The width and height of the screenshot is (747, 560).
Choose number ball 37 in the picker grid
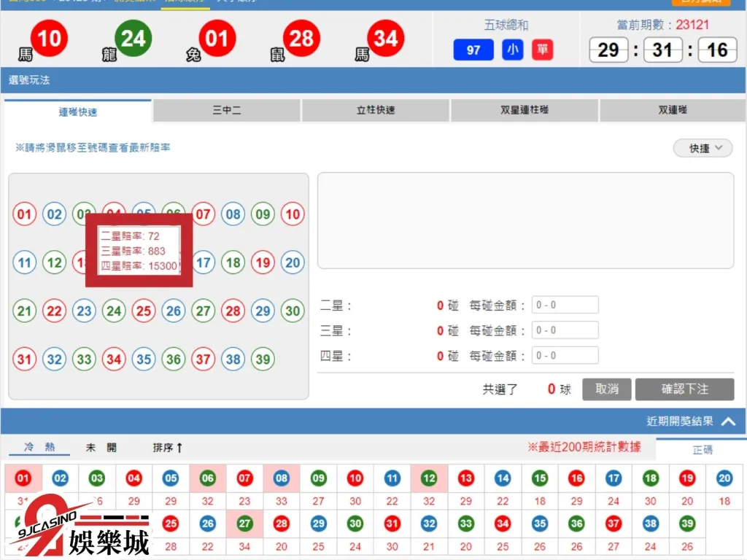coord(204,359)
